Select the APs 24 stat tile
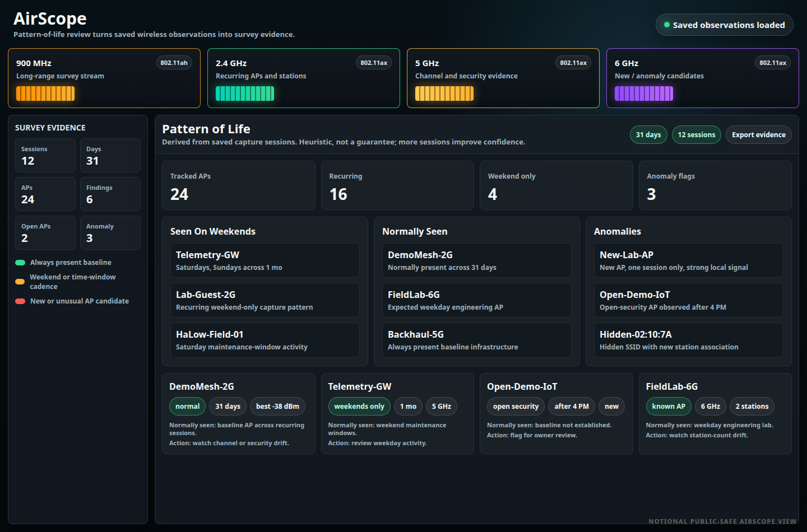 coord(45,194)
